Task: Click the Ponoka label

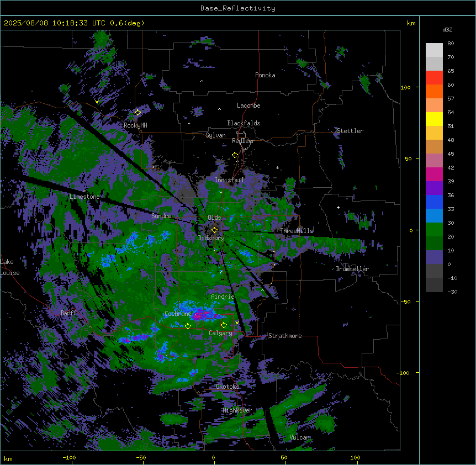Action: [x=265, y=75]
